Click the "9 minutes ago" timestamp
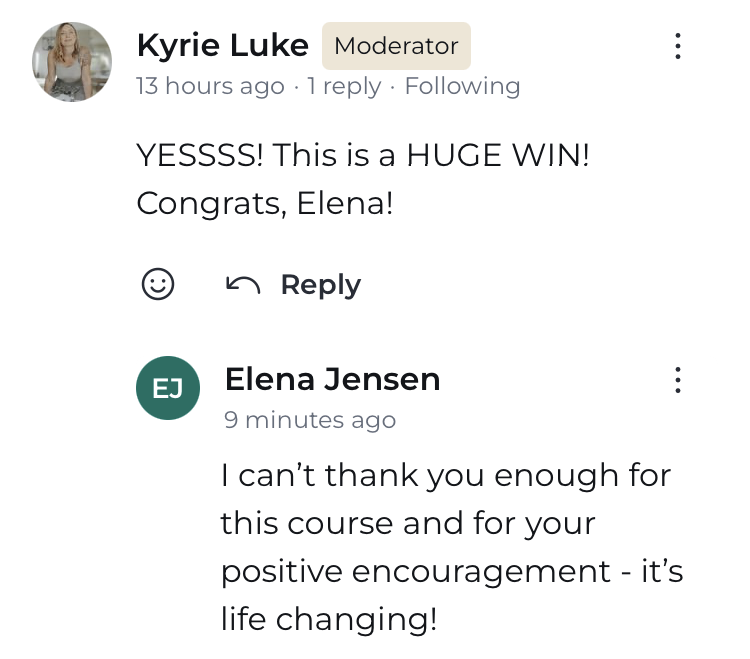The image size is (750, 659). 310,420
